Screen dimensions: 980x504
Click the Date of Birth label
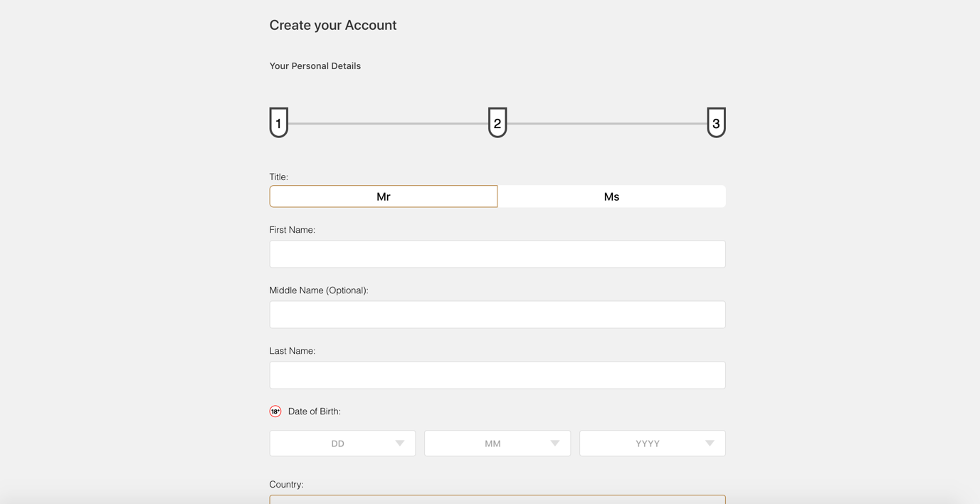pos(315,411)
